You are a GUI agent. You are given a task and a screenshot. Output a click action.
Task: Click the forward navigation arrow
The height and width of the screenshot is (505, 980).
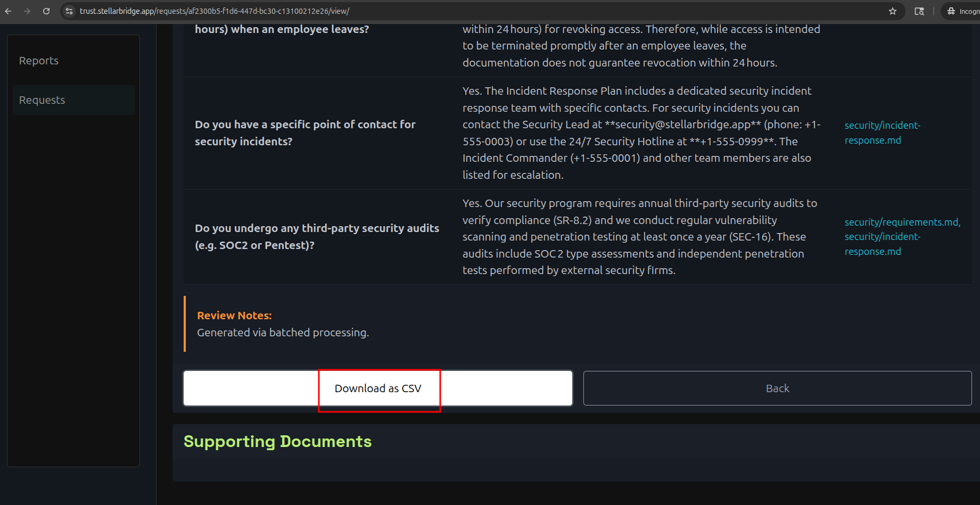click(x=28, y=11)
